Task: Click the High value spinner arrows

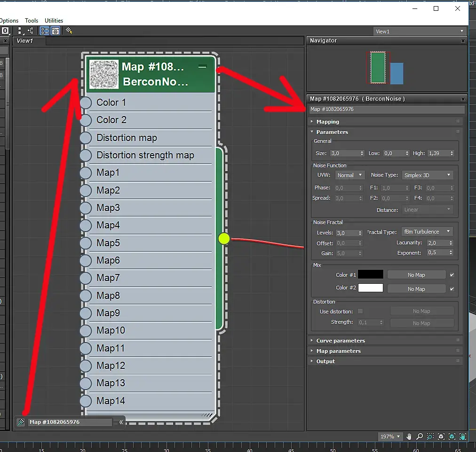Action: click(452, 153)
